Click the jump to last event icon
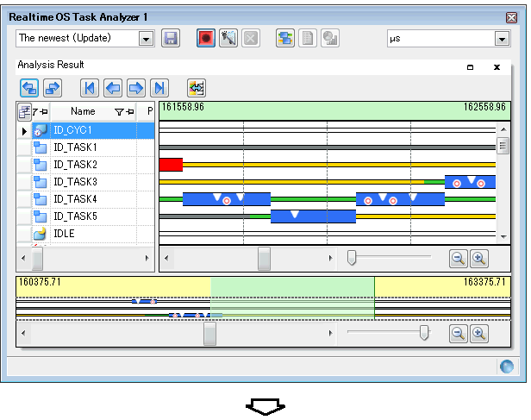Viewport: 531px width, 420px height. click(158, 87)
